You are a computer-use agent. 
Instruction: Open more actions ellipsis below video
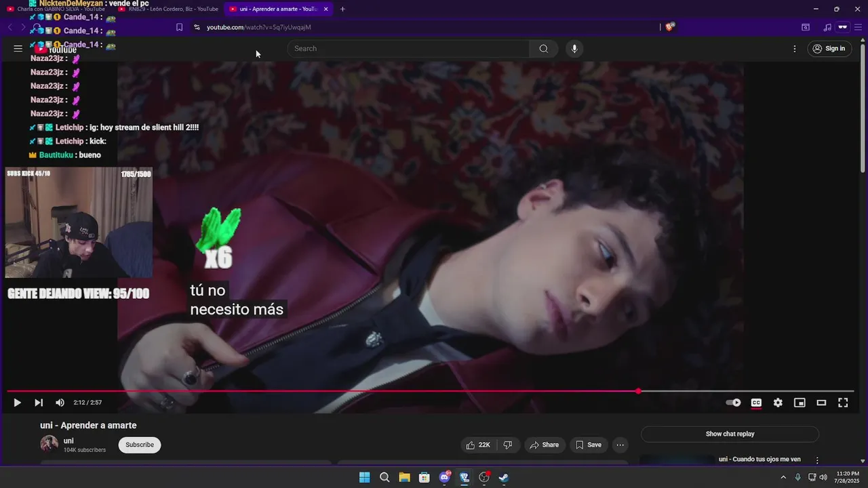pos(620,445)
